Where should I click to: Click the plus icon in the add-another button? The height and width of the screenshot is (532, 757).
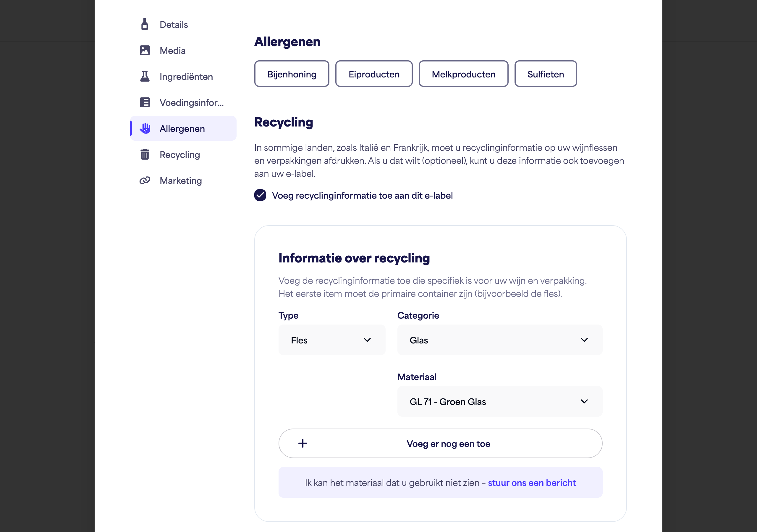303,443
